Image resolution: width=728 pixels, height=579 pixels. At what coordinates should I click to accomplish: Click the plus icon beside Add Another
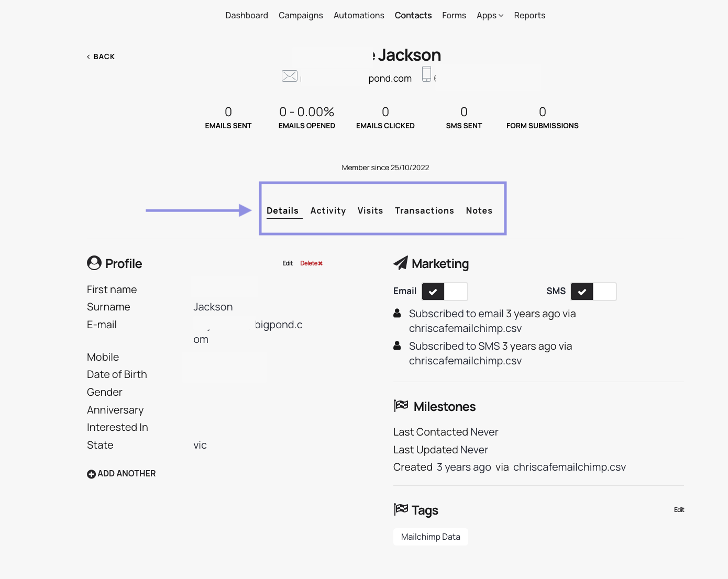coord(91,474)
